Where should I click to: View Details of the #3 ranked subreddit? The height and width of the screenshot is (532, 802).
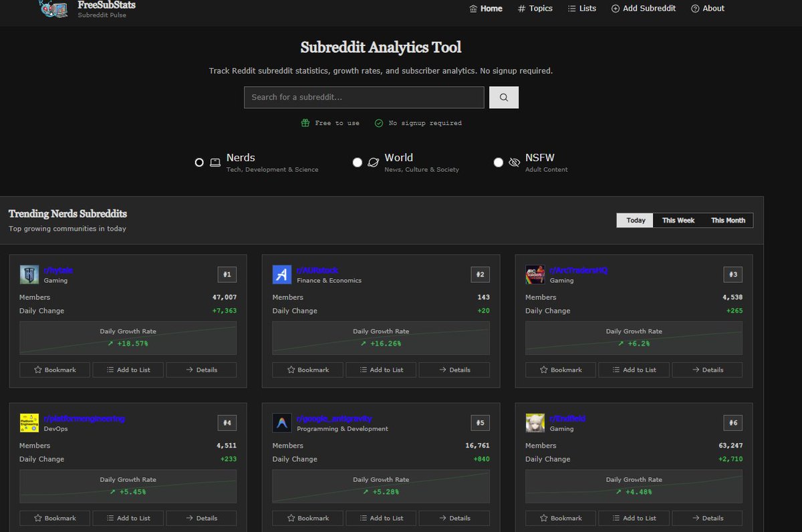coord(707,370)
